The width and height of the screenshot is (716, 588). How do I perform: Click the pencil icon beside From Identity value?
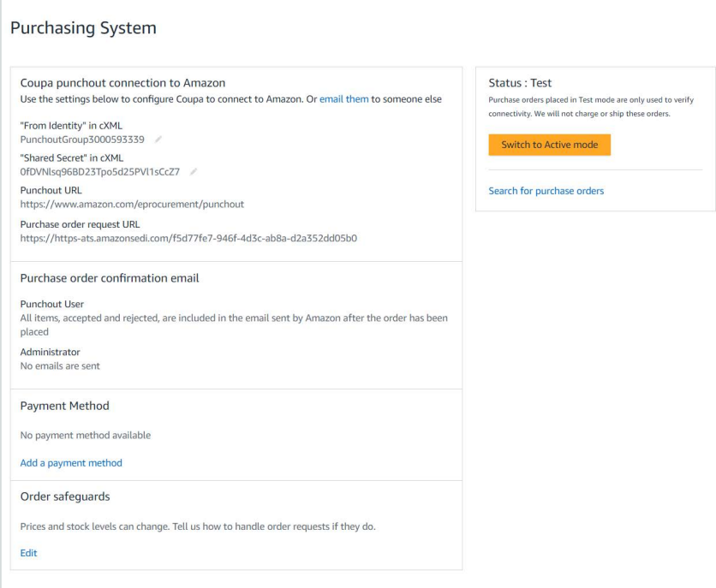[x=158, y=139]
